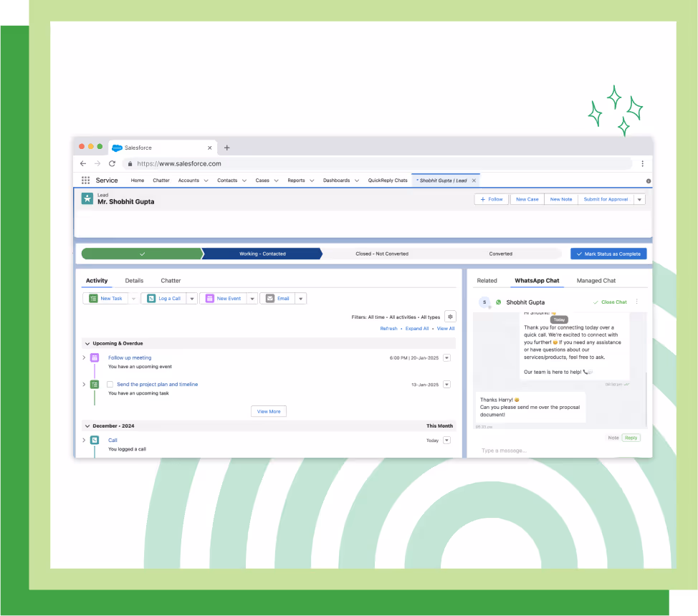Viewport: 698px width, 616px height.
Task: Select the WhatsApp Chat tab
Action: (537, 281)
